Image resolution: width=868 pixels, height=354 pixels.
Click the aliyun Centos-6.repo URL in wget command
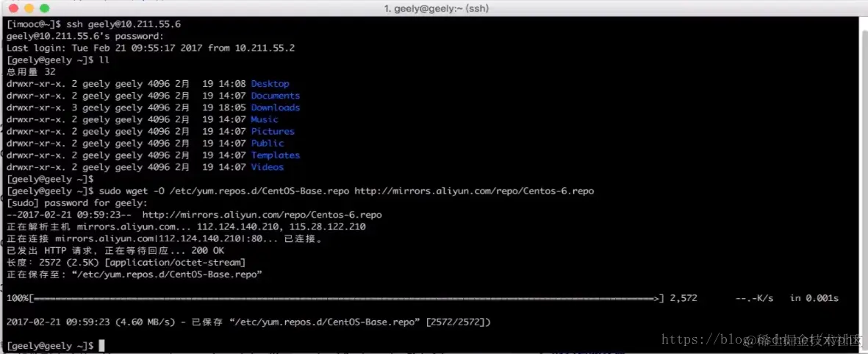click(x=474, y=191)
